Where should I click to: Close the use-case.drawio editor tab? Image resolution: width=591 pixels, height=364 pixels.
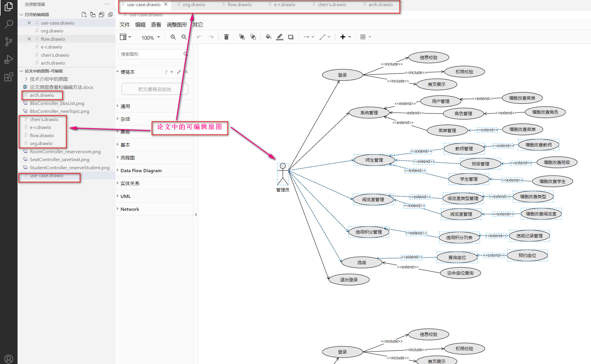click(166, 4)
